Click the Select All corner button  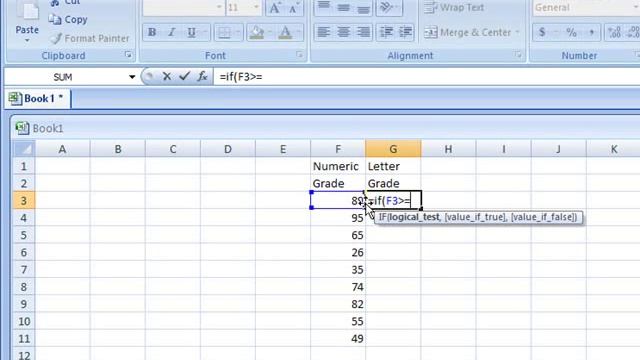(24, 149)
